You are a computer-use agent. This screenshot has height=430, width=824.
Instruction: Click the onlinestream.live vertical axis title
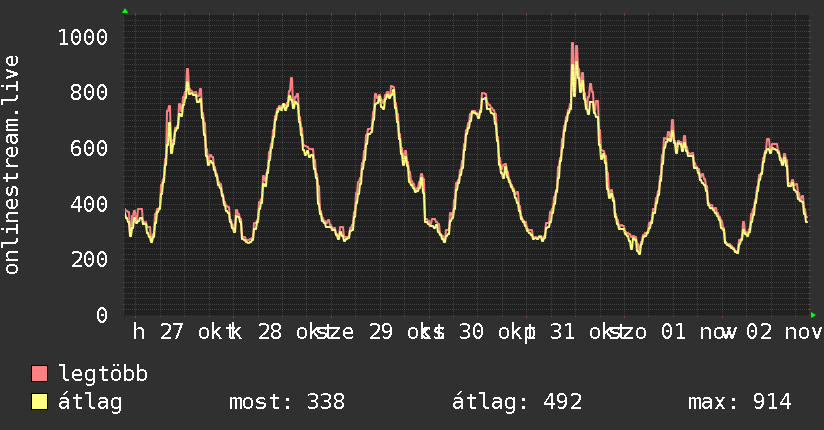point(11,164)
